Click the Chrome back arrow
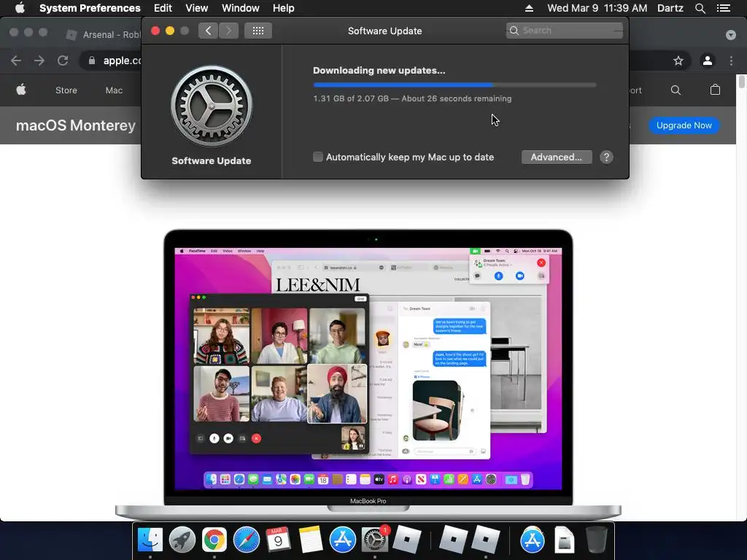Image resolution: width=747 pixels, height=560 pixels. [x=16, y=61]
